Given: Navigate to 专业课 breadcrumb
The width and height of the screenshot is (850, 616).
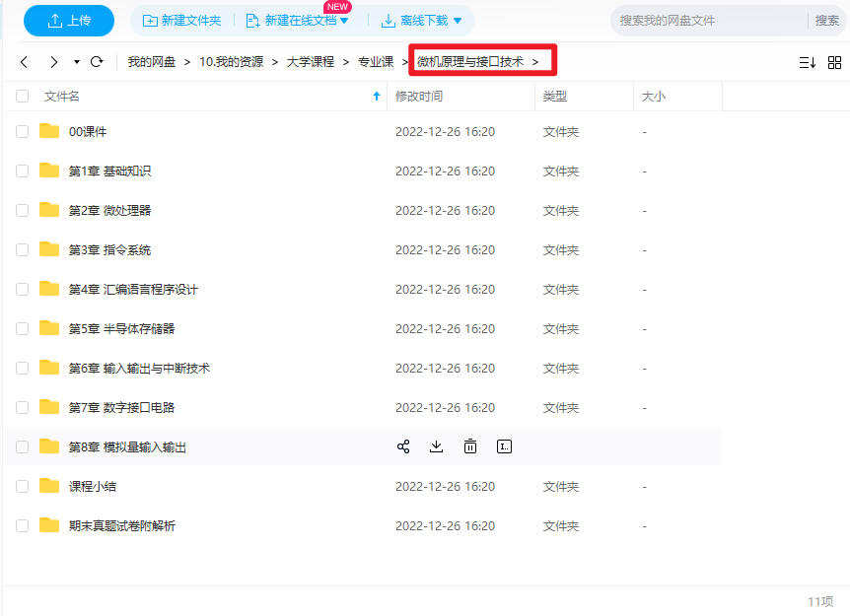Looking at the screenshot, I should pyautogui.click(x=376, y=62).
